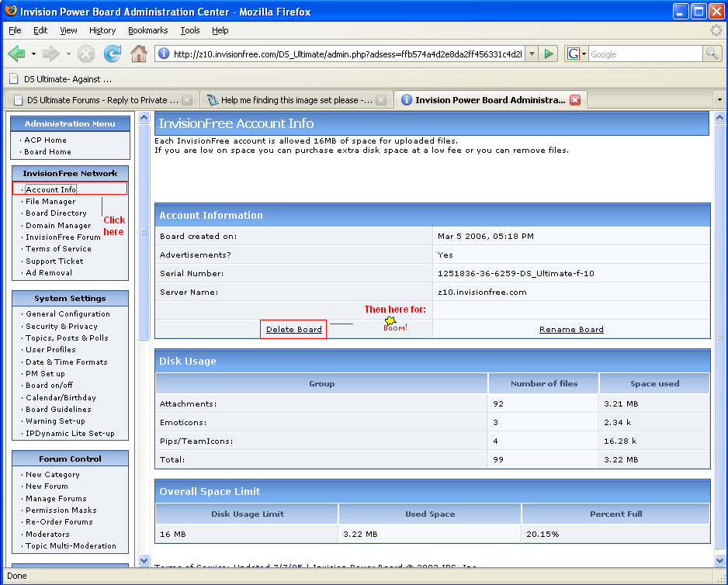Click the Google search input box
The height and width of the screenshot is (585, 728).
(646, 54)
